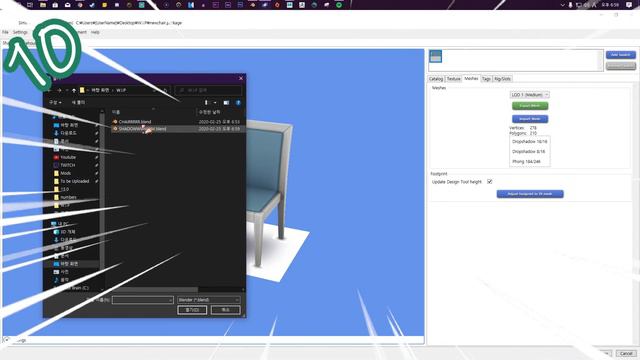The width and height of the screenshot is (640, 360).
Task: Click the file name input field
Action: 142,300
